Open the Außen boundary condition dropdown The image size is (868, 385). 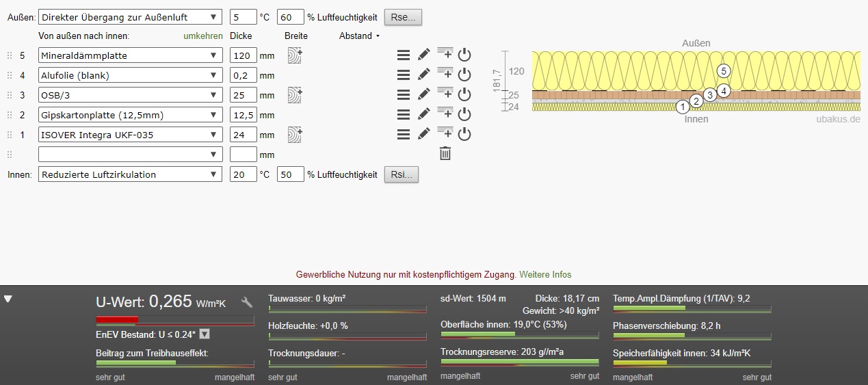[131, 16]
